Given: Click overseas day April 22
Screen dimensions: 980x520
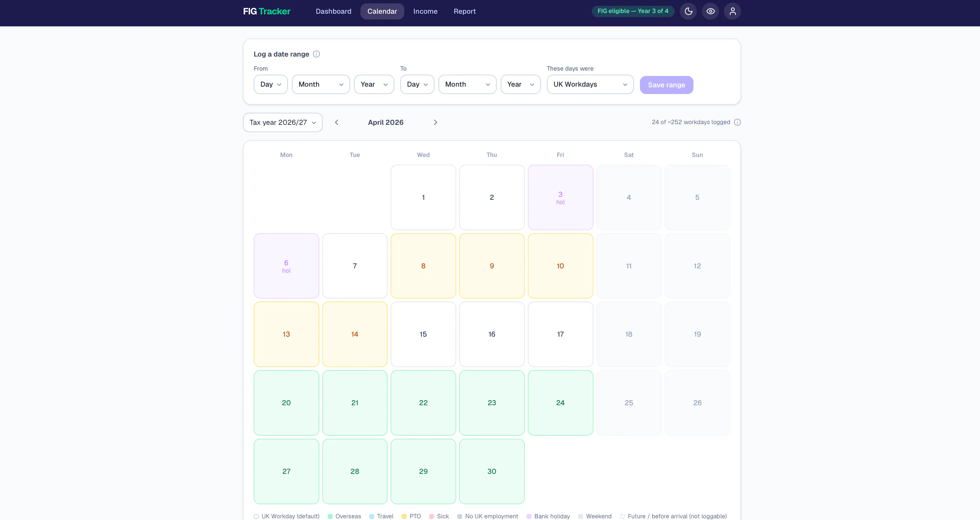Looking at the screenshot, I should 423,403.
